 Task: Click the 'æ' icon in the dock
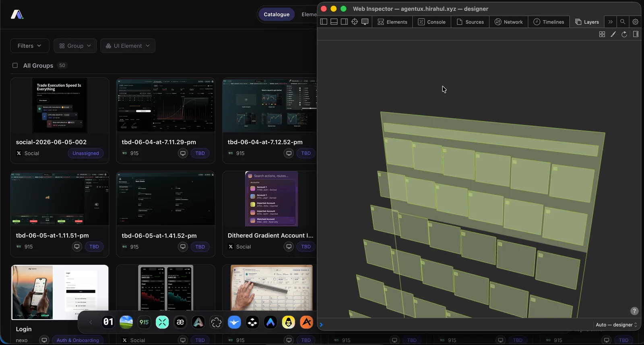180,322
